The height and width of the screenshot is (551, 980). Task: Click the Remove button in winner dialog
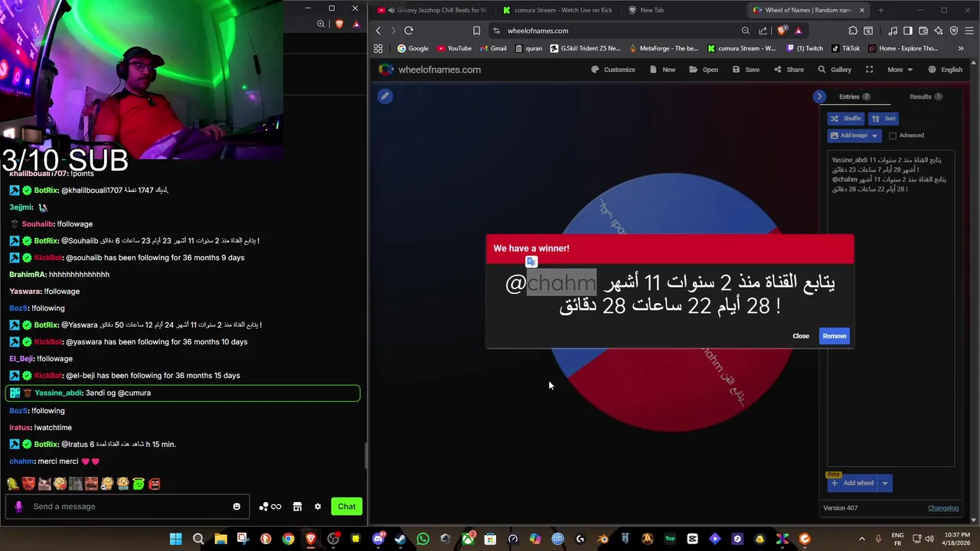tap(834, 336)
